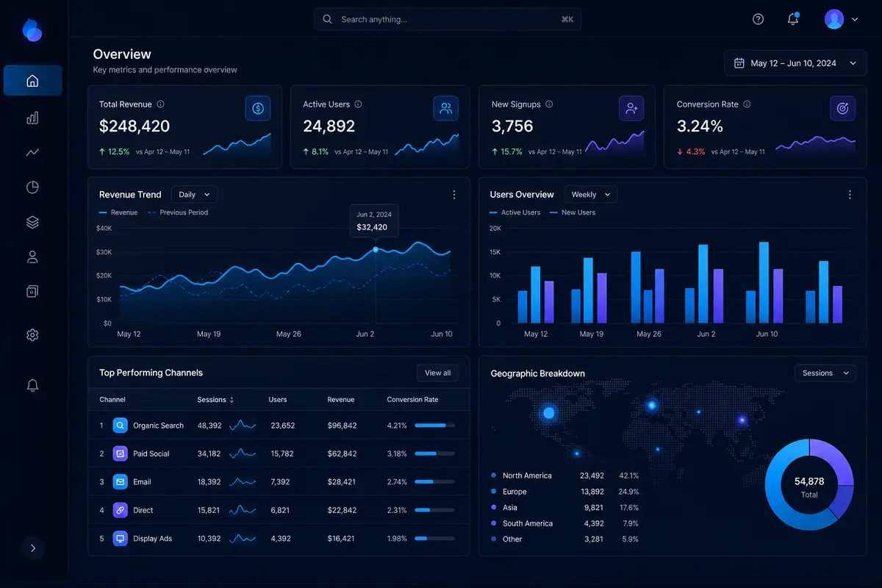The width and height of the screenshot is (882, 588).
Task: Open the line trend sidebar icon
Action: click(32, 152)
